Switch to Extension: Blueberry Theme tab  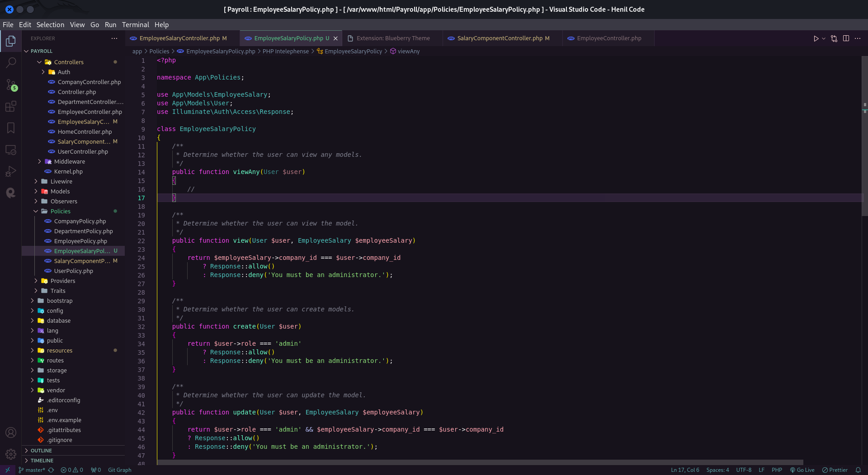(x=392, y=38)
